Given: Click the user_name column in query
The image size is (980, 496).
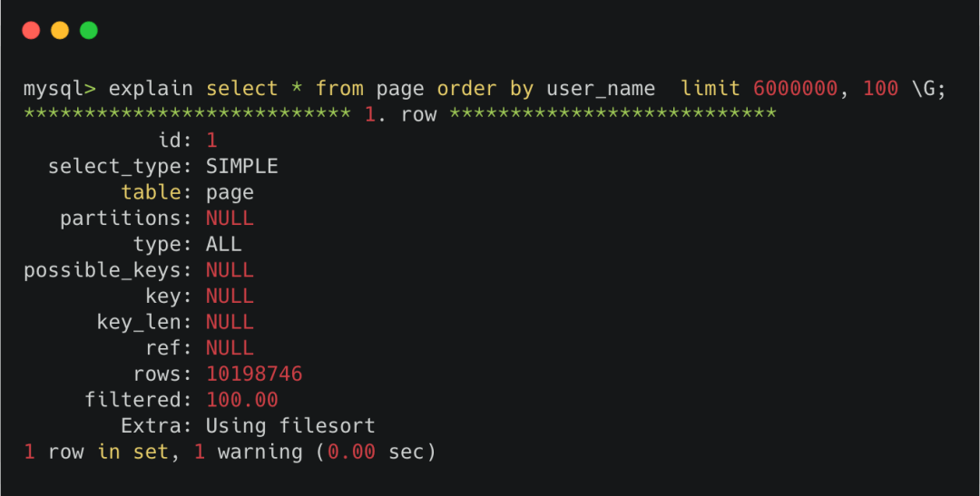Looking at the screenshot, I should (x=601, y=90).
